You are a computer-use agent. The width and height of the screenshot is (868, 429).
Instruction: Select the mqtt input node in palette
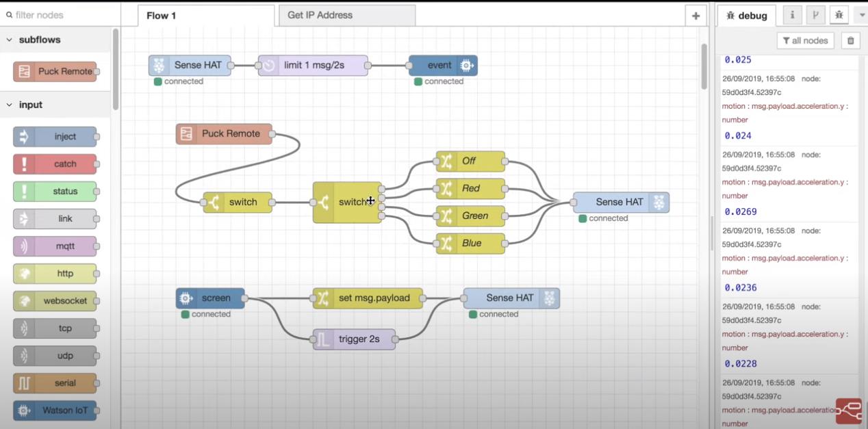coord(55,246)
